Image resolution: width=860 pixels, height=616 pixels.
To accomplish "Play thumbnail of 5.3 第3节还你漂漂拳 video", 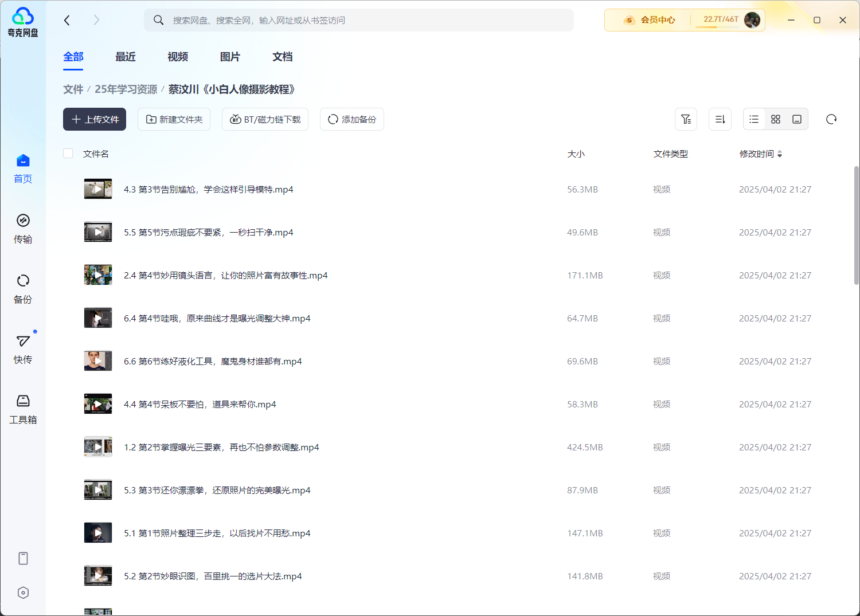I will tap(98, 490).
